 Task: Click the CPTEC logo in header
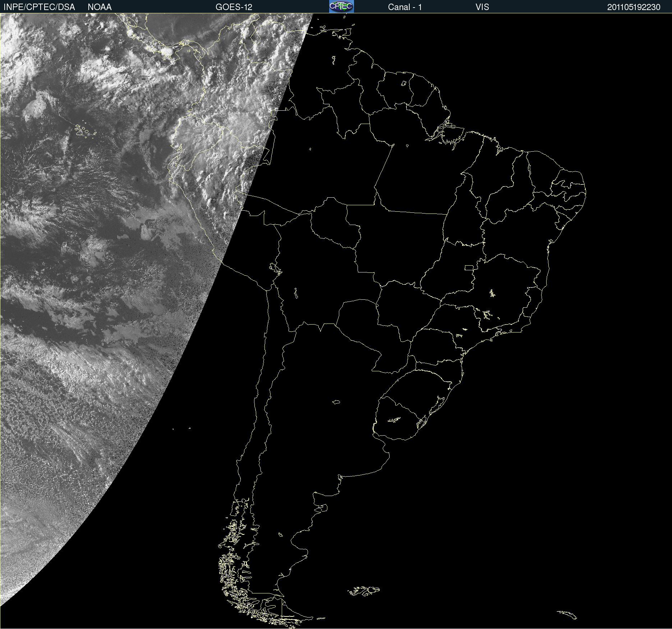(341, 6)
